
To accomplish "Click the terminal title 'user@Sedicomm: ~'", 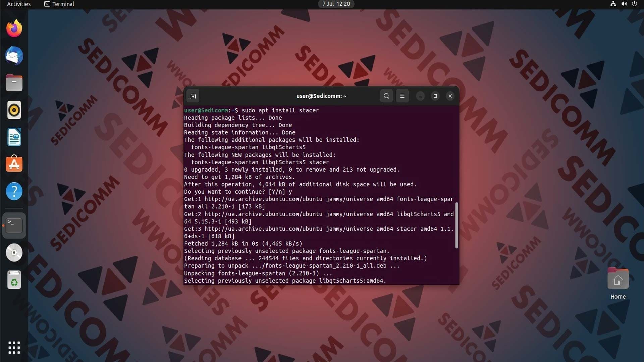I will pos(321,96).
